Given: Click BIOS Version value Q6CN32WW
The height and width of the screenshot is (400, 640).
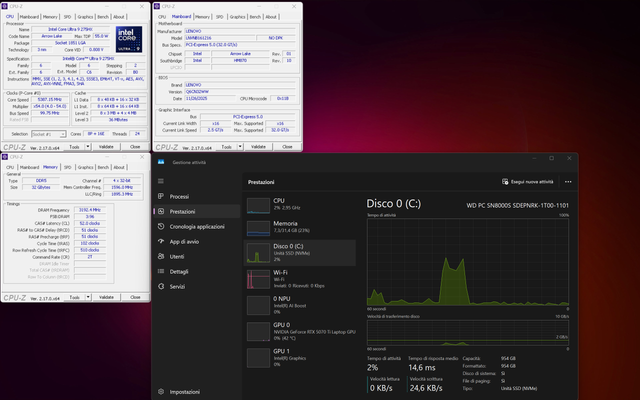Looking at the screenshot, I should [x=240, y=92].
